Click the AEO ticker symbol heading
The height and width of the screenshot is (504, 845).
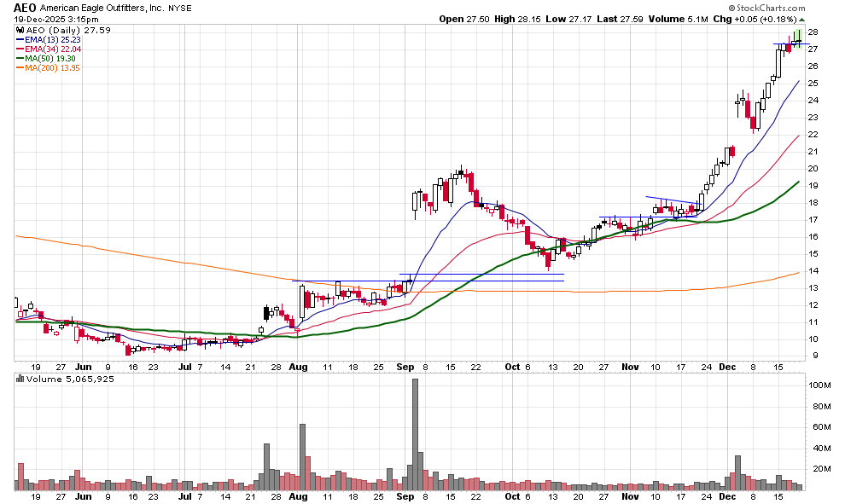tap(24, 8)
